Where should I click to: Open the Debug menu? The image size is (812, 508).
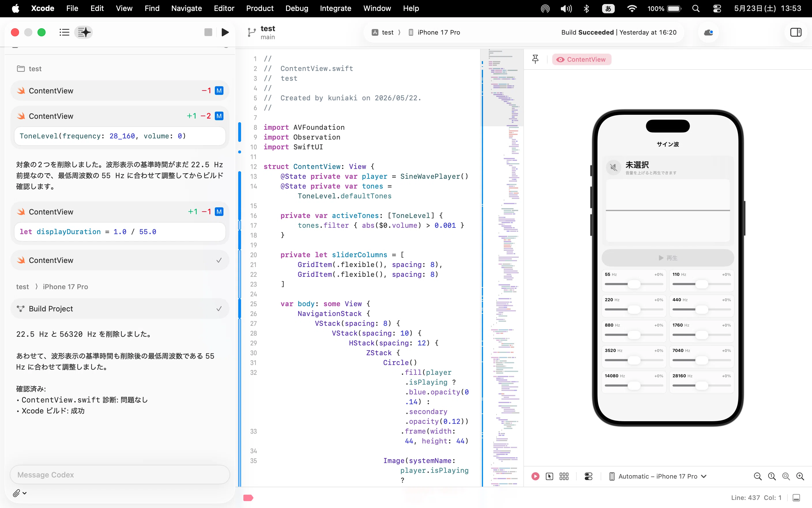click(x=297, y=8)
